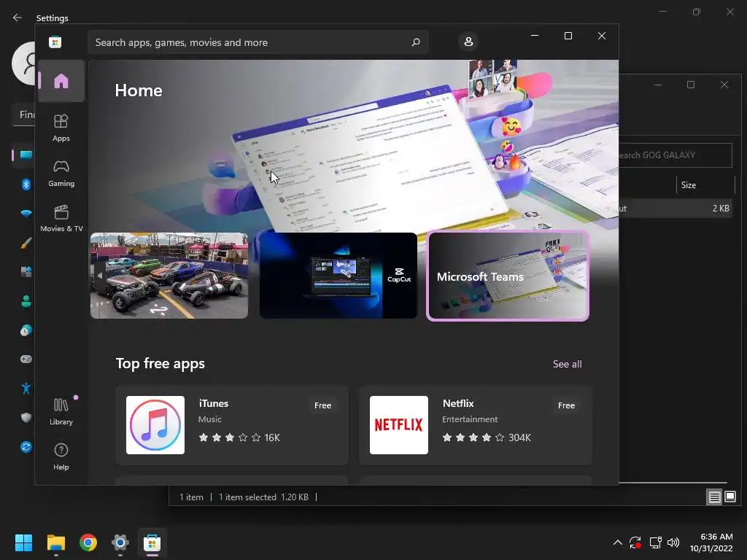
Task: Open Time & language icon in Settings
Action: tap(26, 330)
